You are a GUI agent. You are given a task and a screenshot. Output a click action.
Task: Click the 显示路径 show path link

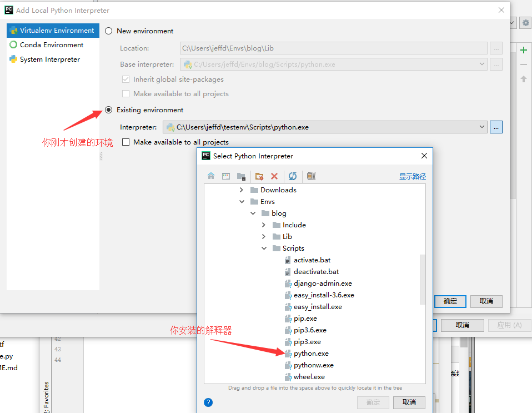click(x=412, y=176)
